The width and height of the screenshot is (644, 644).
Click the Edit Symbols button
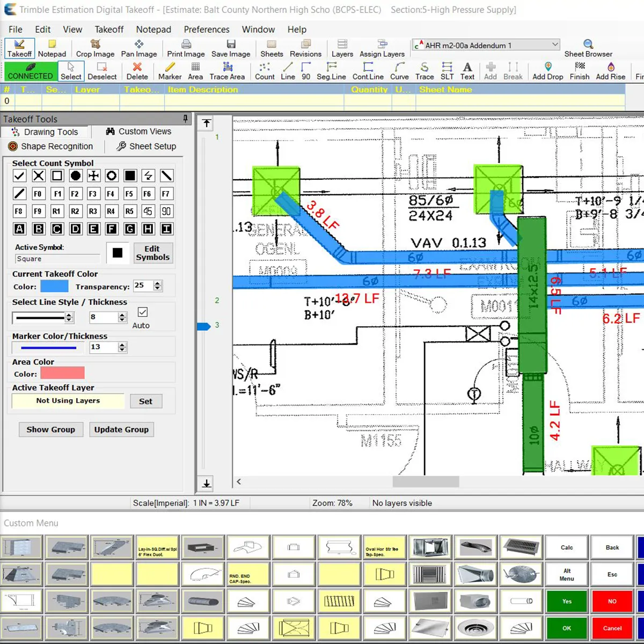153,253
